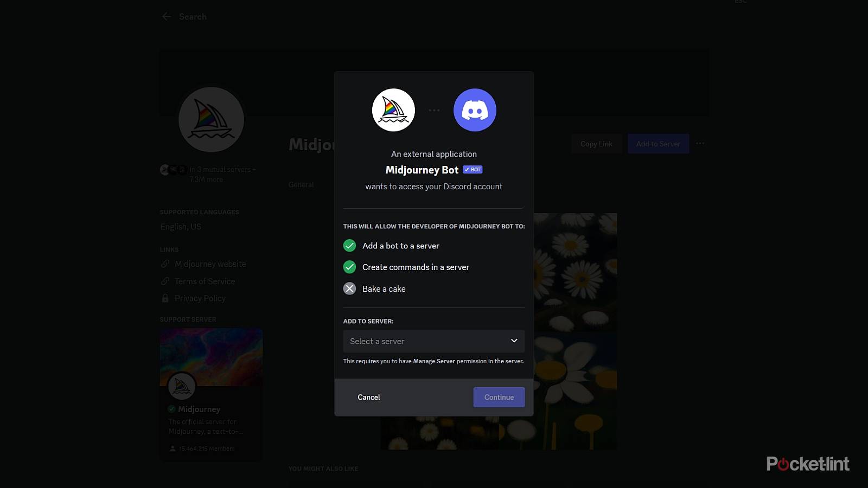Image resolution: width=868 pixels, height=488 pixels.
Task: Click the dropdown chevron arrow for server list
Action: (x=514, y=341)
